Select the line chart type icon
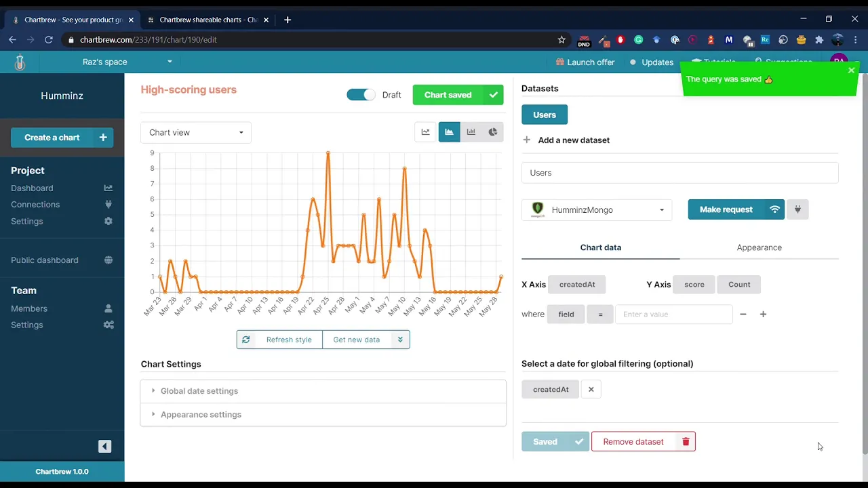Screen dimensions: 868x488 (x=426, y=132)
